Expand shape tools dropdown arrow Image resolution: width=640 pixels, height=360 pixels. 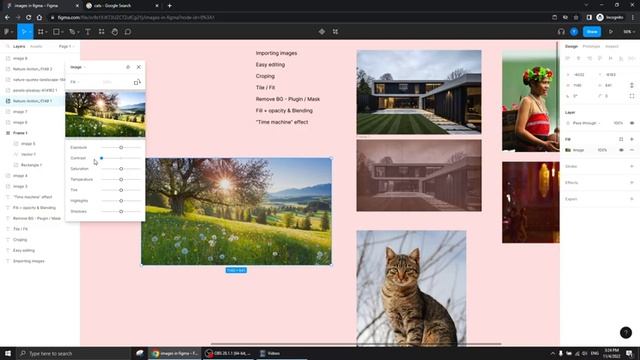[62, 32]
